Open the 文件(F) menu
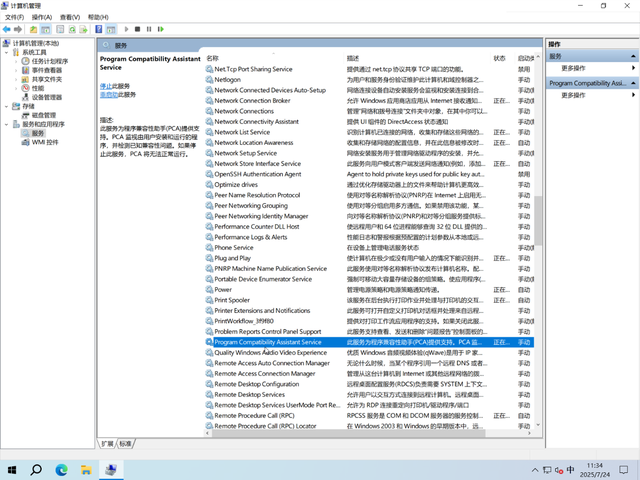The image size is (640, 480). 14,17
